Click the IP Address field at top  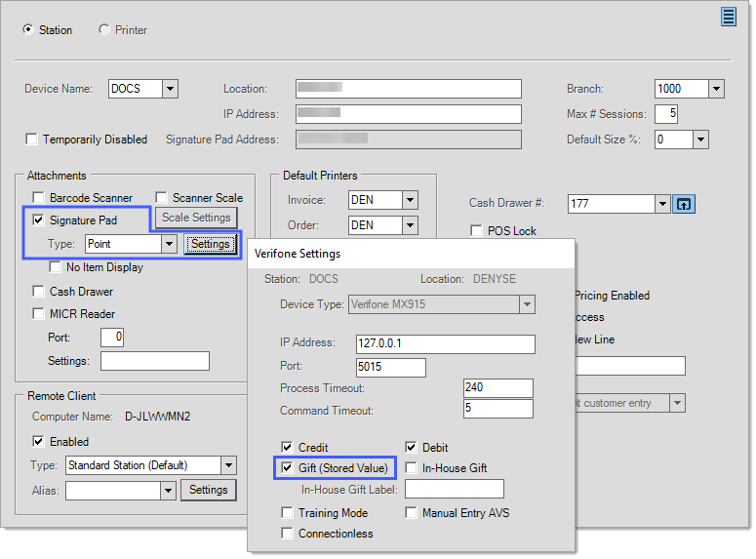coord(409,114)
